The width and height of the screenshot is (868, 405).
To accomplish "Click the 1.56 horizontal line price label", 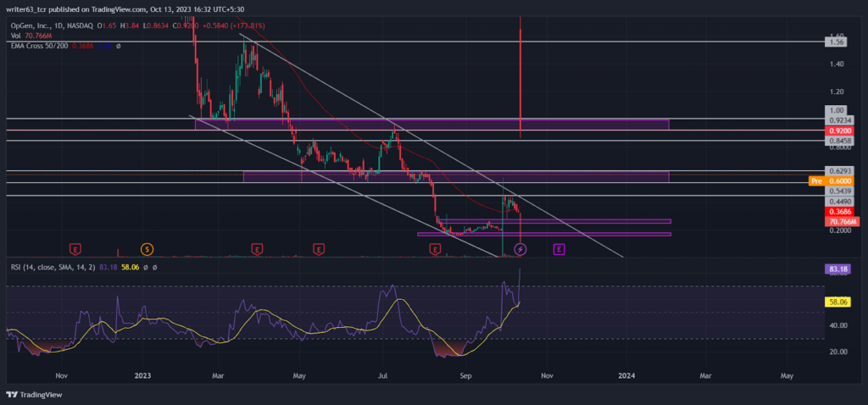I will point(837,42).
